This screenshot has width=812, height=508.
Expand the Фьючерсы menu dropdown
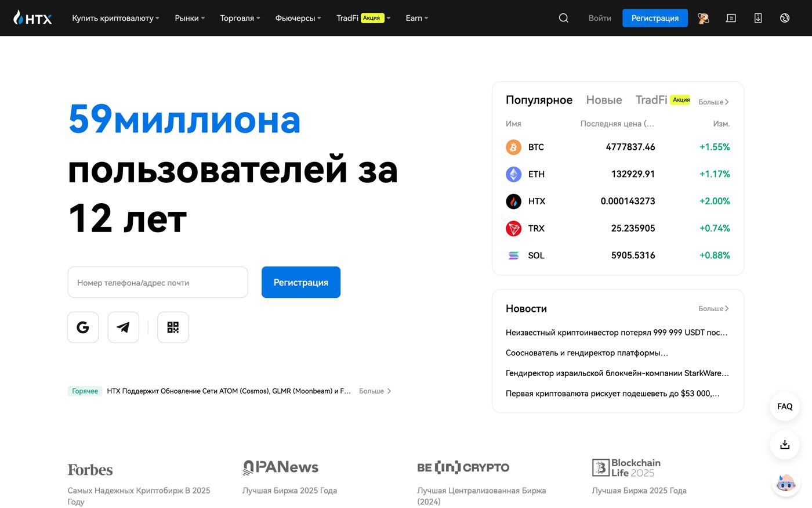298,18
